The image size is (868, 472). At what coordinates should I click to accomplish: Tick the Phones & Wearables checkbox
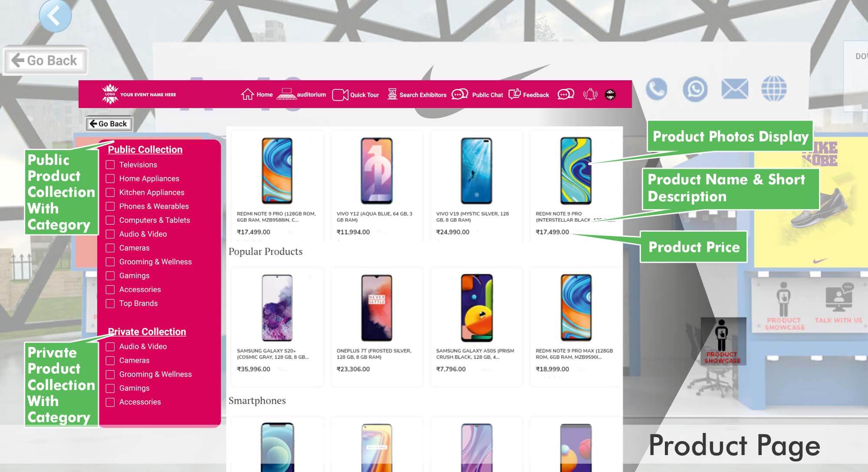click(110, 206)
